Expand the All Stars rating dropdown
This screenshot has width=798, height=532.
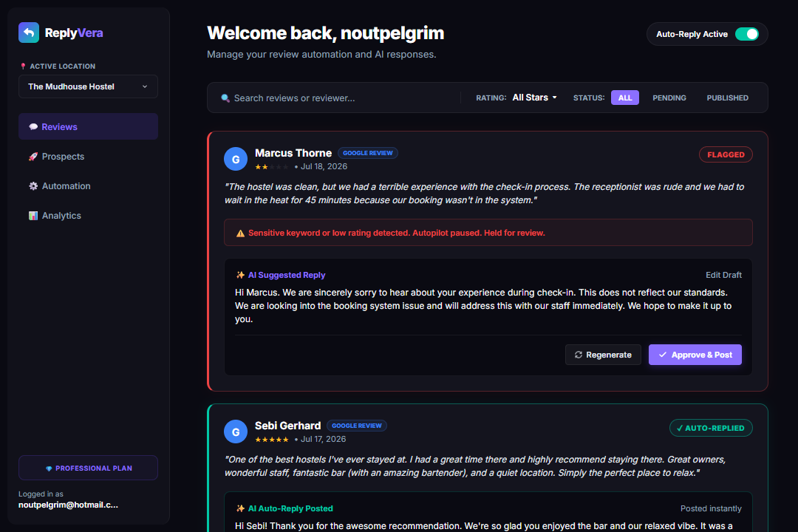point(534,98)
